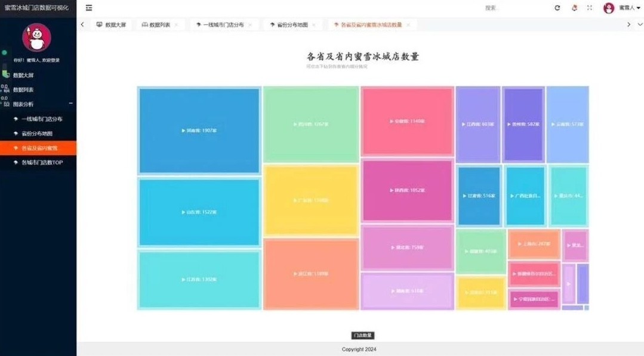The width and height of the screenshot is (644, 356).
Task: Click the refresh icon in top bar
Action: click(x=557, y=8)
